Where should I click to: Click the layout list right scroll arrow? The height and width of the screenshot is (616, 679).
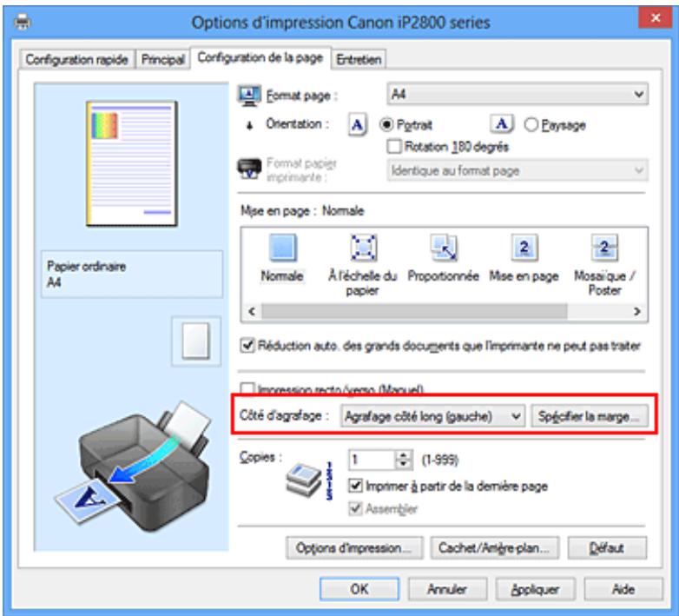636,311
